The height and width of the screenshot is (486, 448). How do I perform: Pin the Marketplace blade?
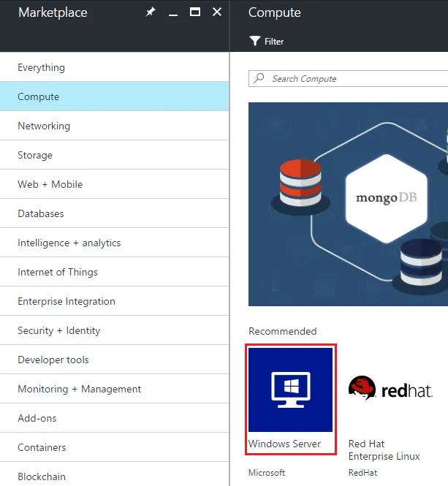(x=151, y=12)
